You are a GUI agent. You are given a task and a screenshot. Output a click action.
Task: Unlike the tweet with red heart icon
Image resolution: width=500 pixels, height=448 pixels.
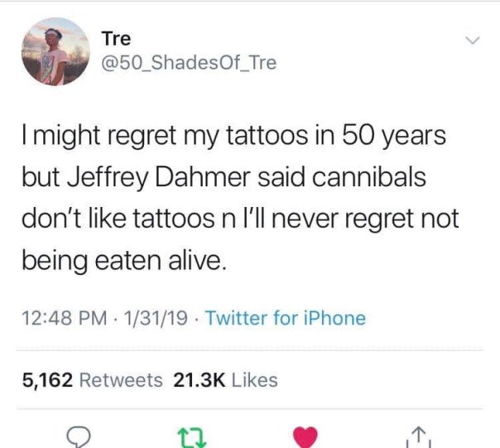[305, 437]
